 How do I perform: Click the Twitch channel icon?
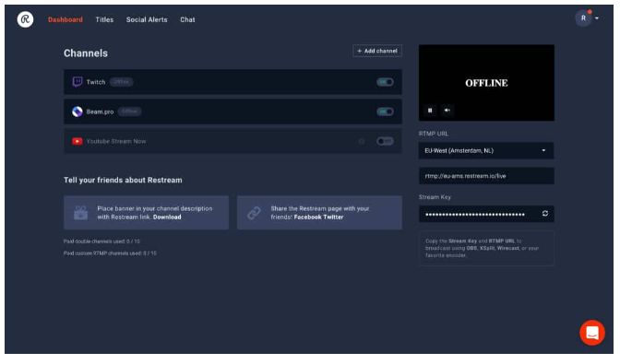[77, 82]
